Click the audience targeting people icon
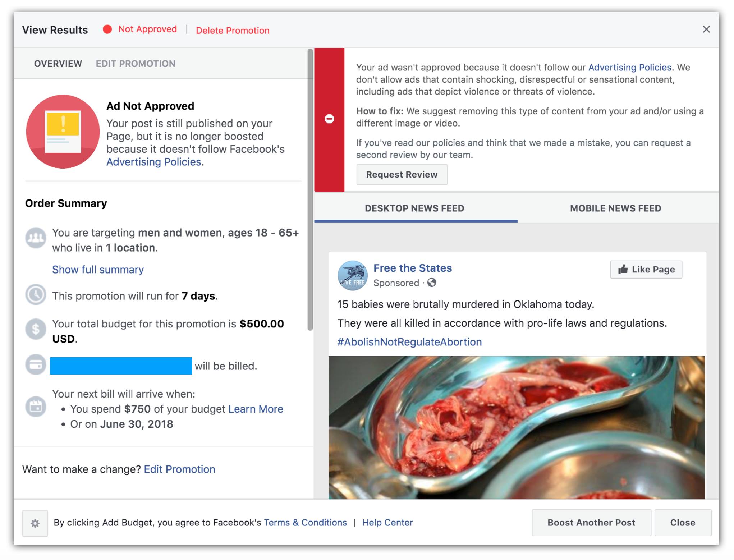 click(x=36, y=238)
